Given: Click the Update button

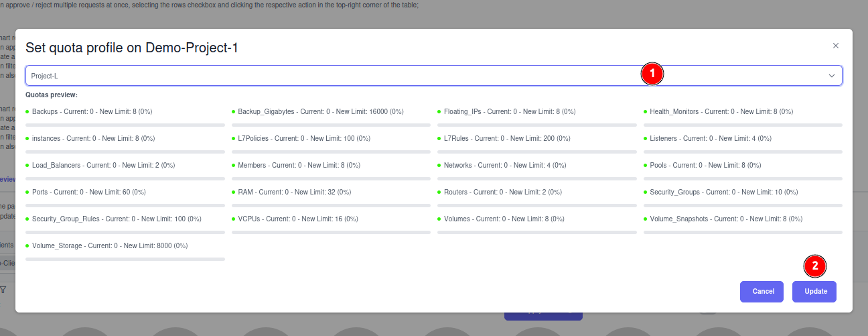Looking at the screenshot, I should (814, 292).
